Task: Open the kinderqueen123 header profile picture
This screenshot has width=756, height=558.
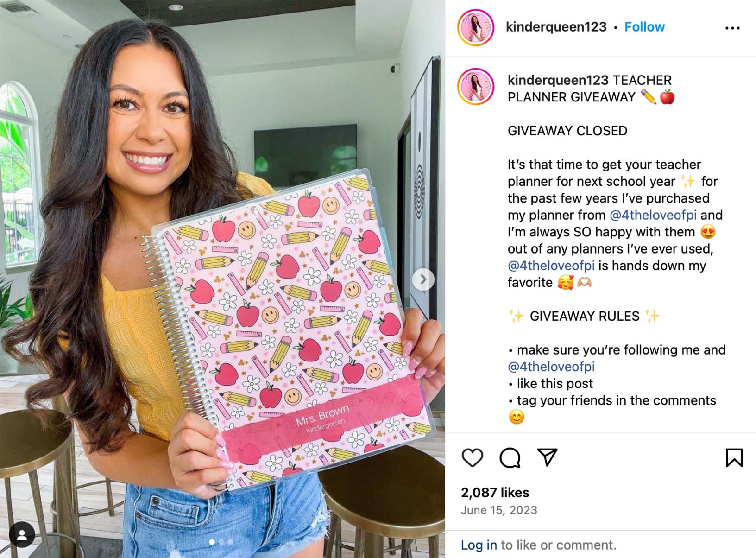Action: pos(476,27)
